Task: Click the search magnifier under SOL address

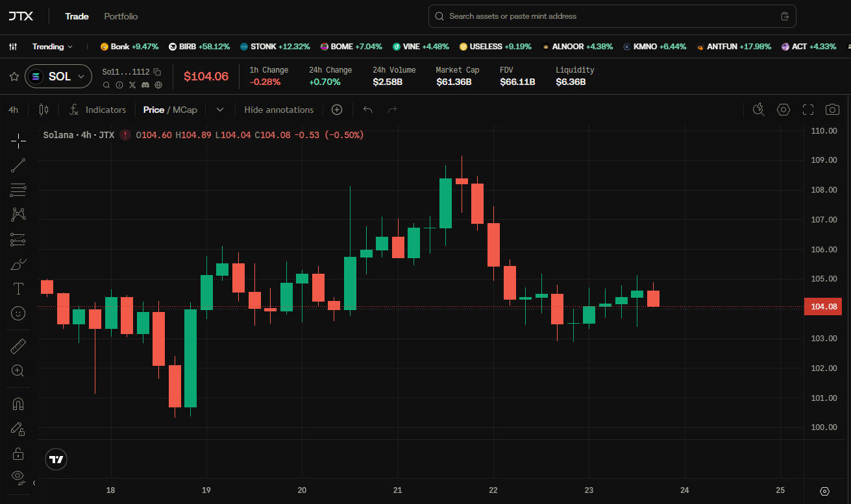Action: click(x=106, y=85)
